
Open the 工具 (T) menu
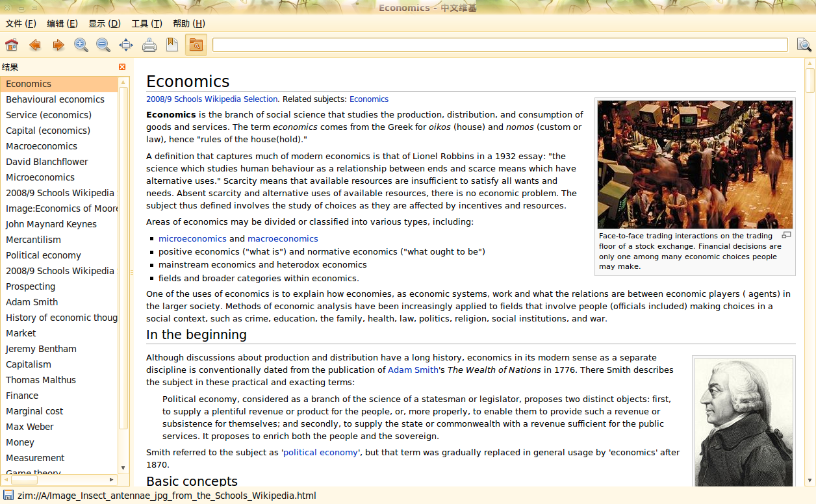point(147,23)
